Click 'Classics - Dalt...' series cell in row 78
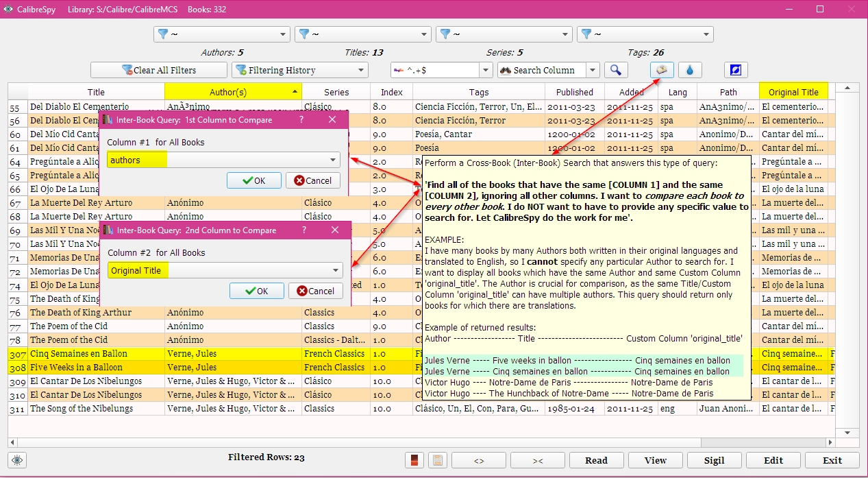 (336, 340)
